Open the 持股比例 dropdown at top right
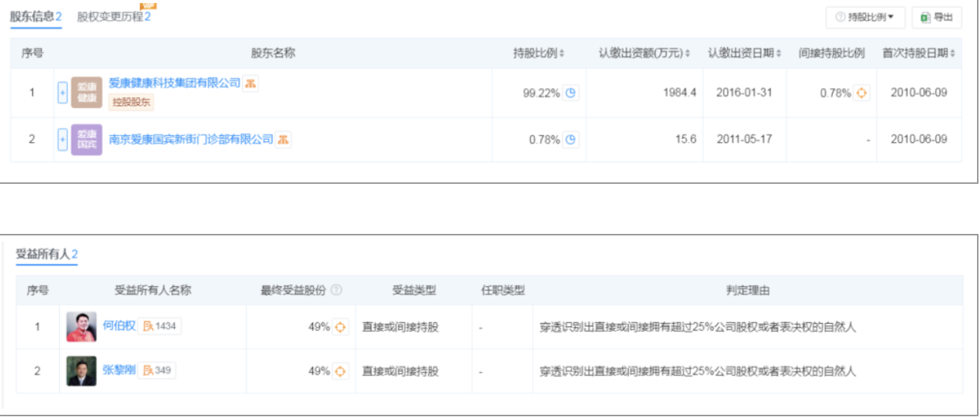This screenshot has width=980, height=420. pyautogui.click(x=865, y=17)
